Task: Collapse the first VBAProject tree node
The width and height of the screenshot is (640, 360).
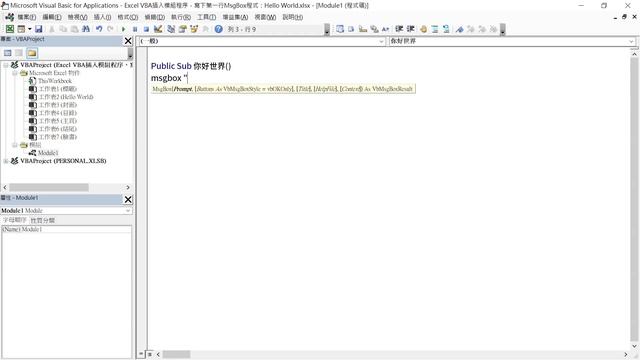Action: 6,65
